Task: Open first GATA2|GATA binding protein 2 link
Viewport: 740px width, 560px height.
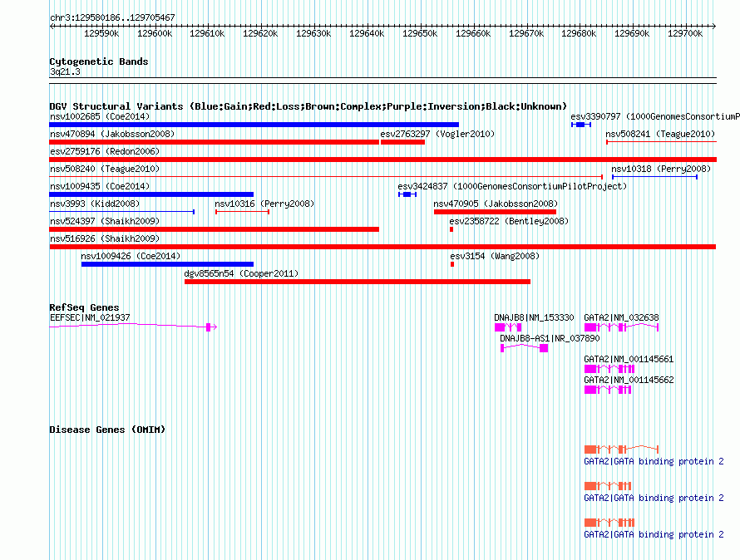Action: click(654, 461)
